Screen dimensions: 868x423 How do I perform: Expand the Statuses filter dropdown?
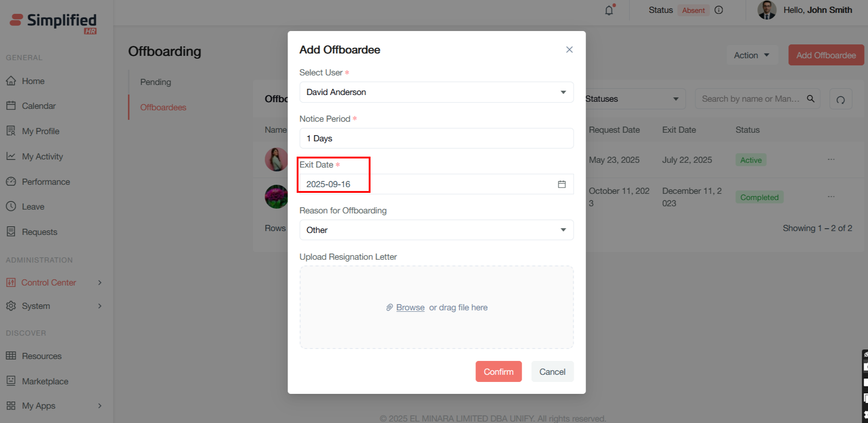(675, 99)
